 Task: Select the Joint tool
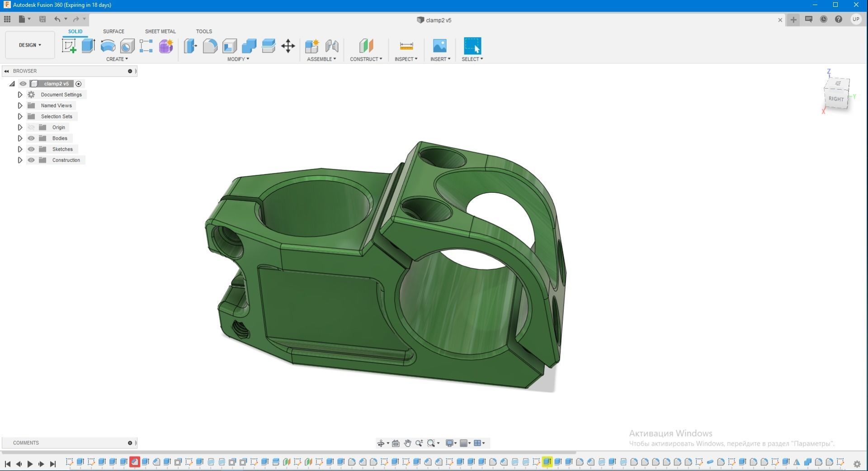click(331, 46)
